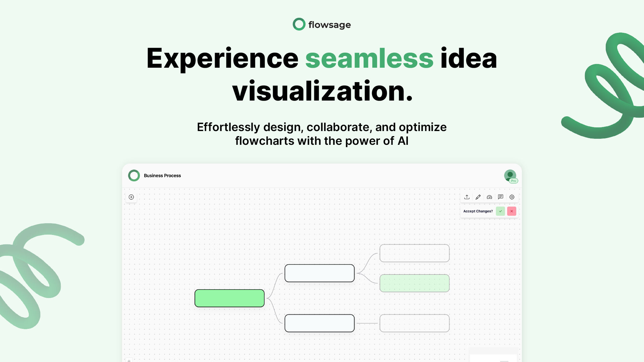Open the Pro user avatar
Screen dimensions: 644x362
(x=510, y=175)
